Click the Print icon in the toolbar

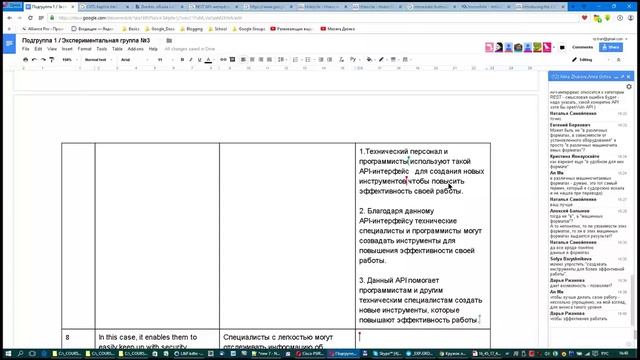(25, 60)
